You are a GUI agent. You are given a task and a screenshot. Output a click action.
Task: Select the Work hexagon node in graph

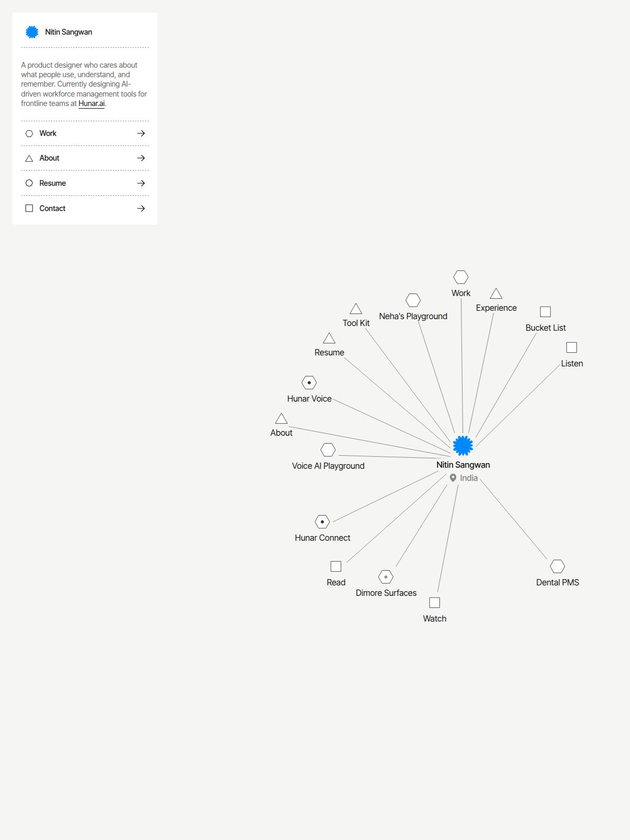pyautogui.click(x=461, y=277)
